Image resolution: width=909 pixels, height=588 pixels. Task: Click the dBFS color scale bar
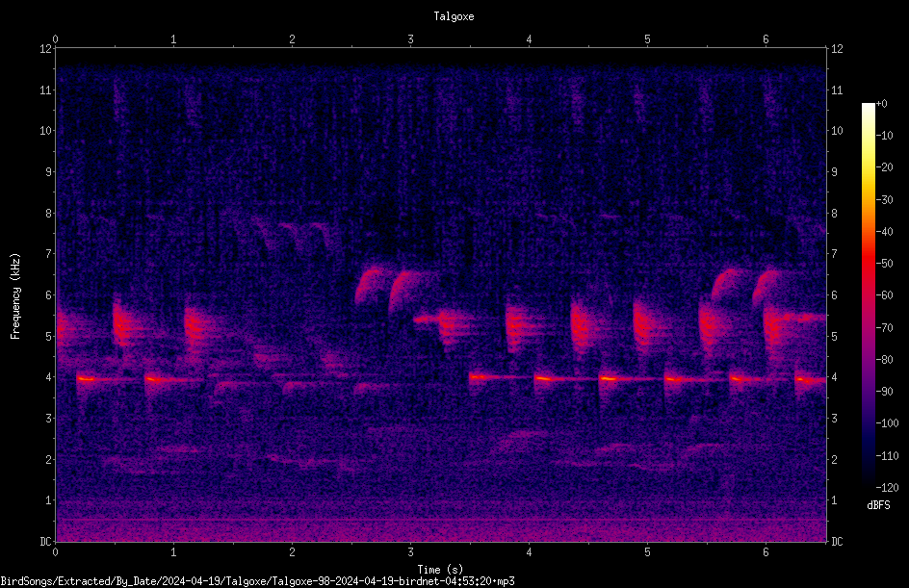tap(868, 294)
